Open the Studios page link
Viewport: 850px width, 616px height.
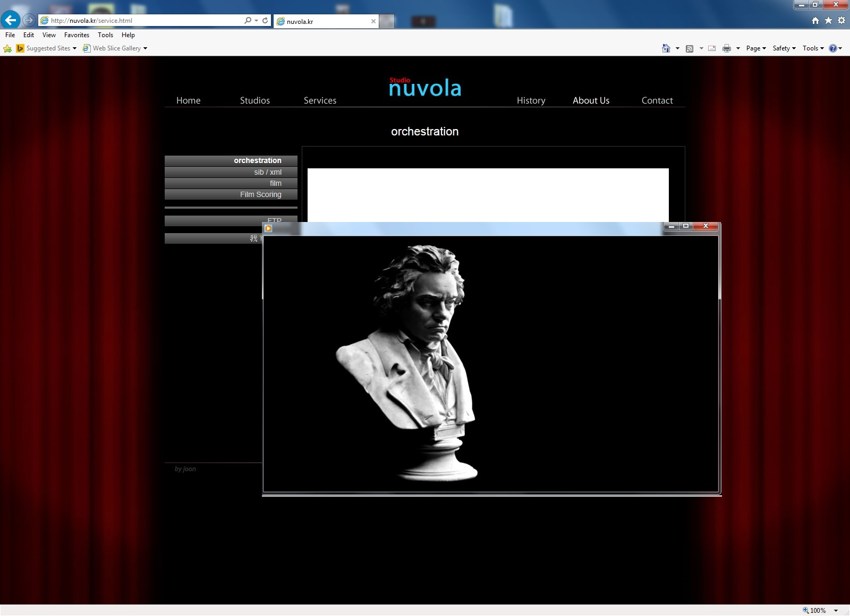click(x=255, y=100)
